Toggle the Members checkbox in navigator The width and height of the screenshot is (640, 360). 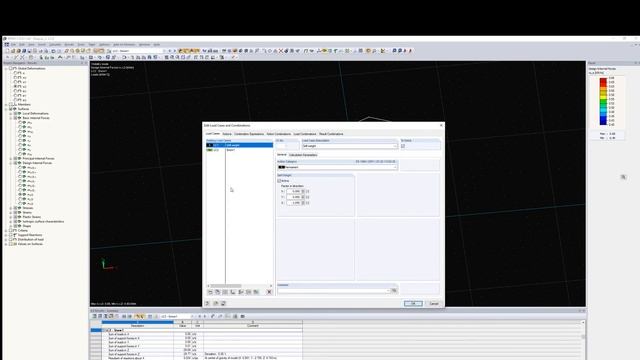click(11, 104)
